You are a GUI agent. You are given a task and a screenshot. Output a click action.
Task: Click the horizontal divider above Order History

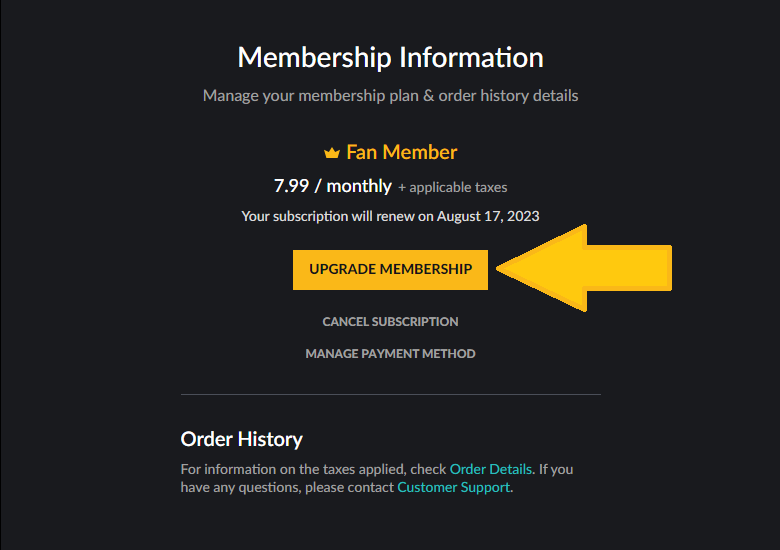[x=390, y=395]
